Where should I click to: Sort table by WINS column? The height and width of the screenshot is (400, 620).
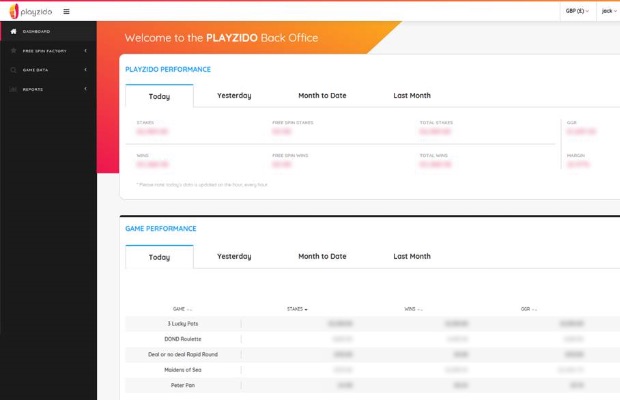click(413, 309)
